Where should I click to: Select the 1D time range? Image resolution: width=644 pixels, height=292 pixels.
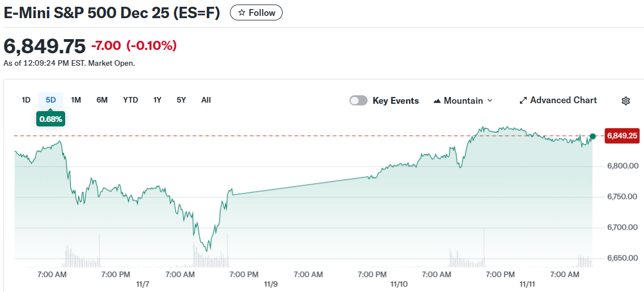[x=26, y=100]
